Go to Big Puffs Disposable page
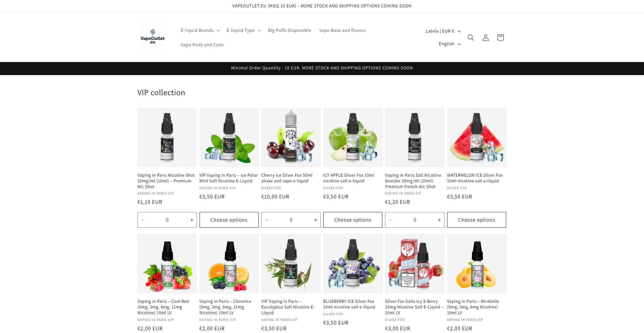The image size is (644, 333). [289, 30]
